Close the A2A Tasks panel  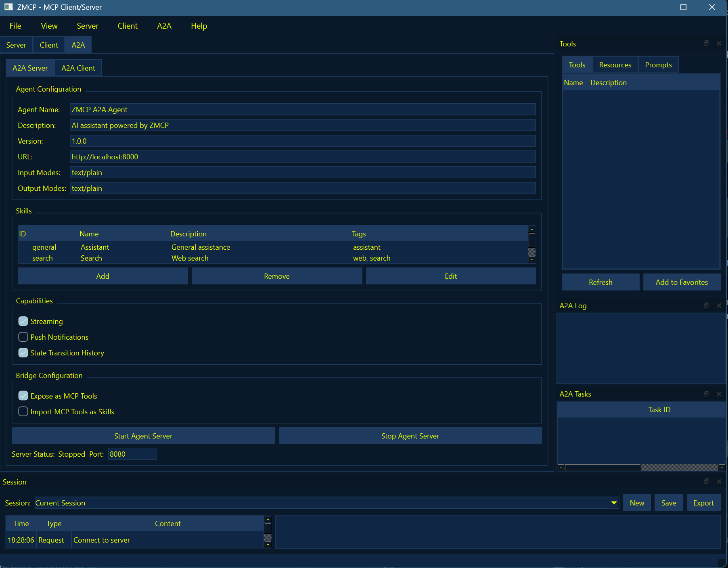tap(719, 394)
